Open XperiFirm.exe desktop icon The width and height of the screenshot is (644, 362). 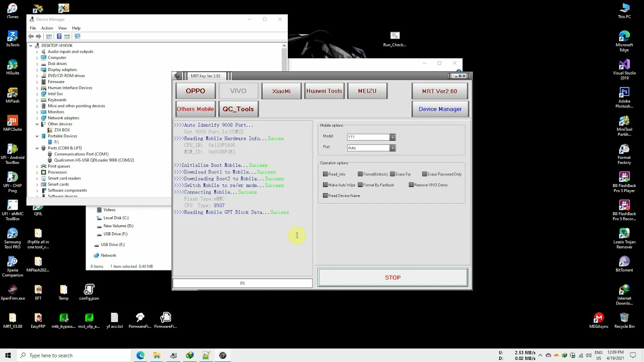pos(13,293)
